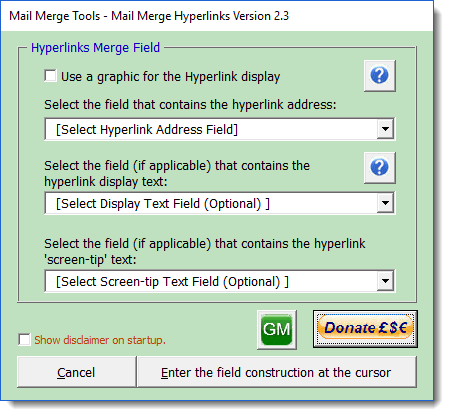Viewport: 449px width, 416px height.
Task: Expand the Hyperlink Address Field dropdown arrow
Action: click(385, 129)
